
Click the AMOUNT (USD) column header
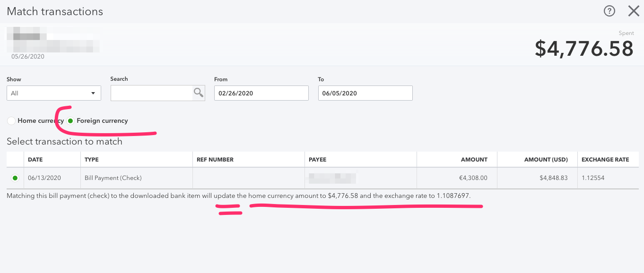tap(546, 159)
